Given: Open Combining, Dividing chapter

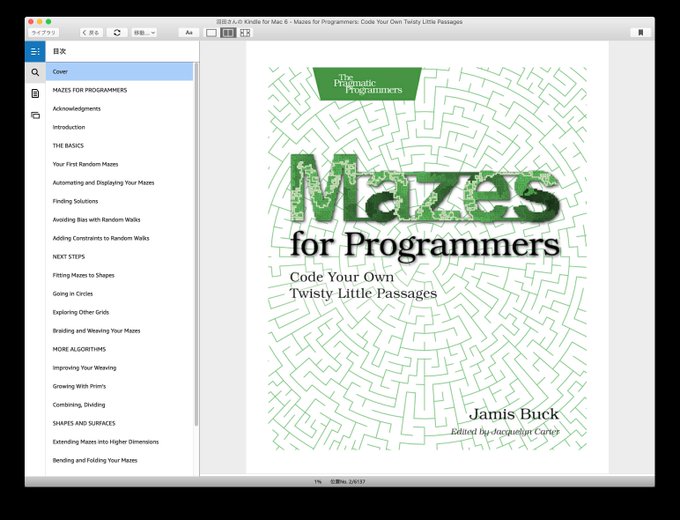Looking at the screenshot, I should click(120, 405).
